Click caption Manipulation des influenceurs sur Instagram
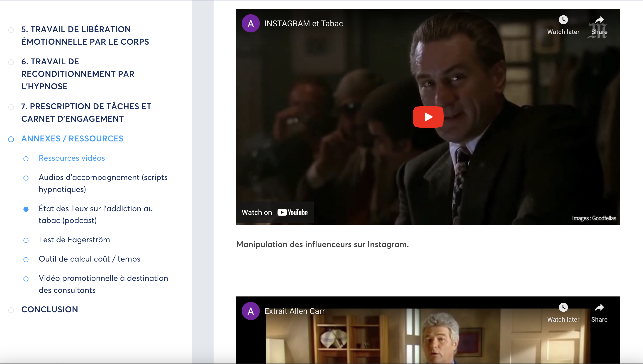This screenshot has width=643, height=364. pyautogui.click(x=322, y=244)
